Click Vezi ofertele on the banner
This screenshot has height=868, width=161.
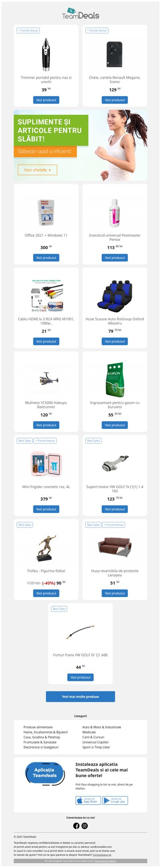37,170
